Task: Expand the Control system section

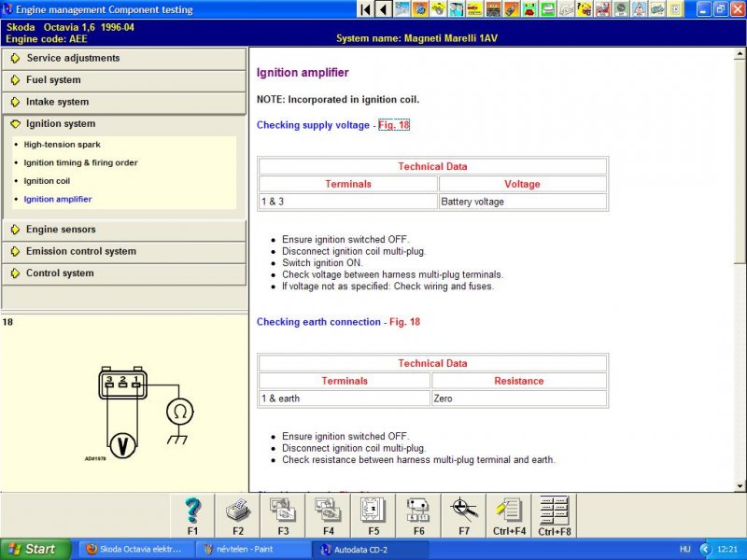Action: point(124,273)
